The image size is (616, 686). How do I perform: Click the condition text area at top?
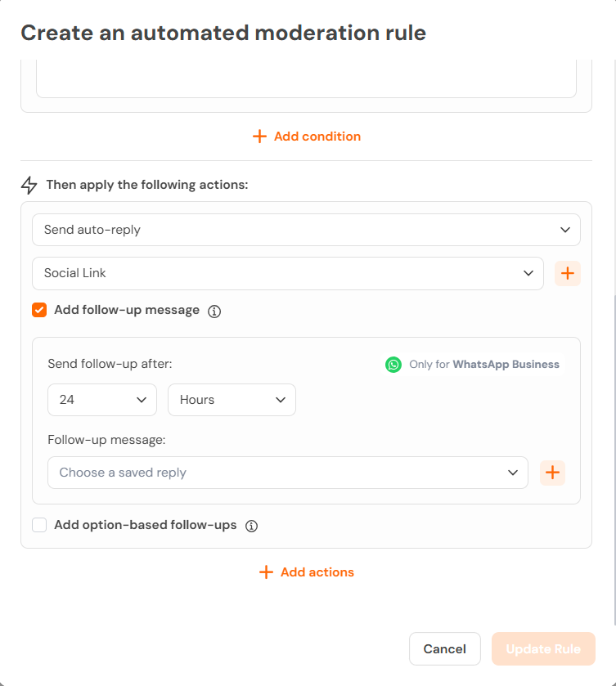pos(306,78)
